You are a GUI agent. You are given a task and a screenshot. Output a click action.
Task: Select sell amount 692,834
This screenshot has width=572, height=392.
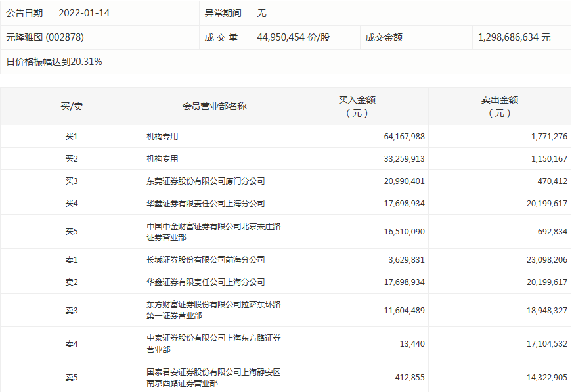coord(552,232)
